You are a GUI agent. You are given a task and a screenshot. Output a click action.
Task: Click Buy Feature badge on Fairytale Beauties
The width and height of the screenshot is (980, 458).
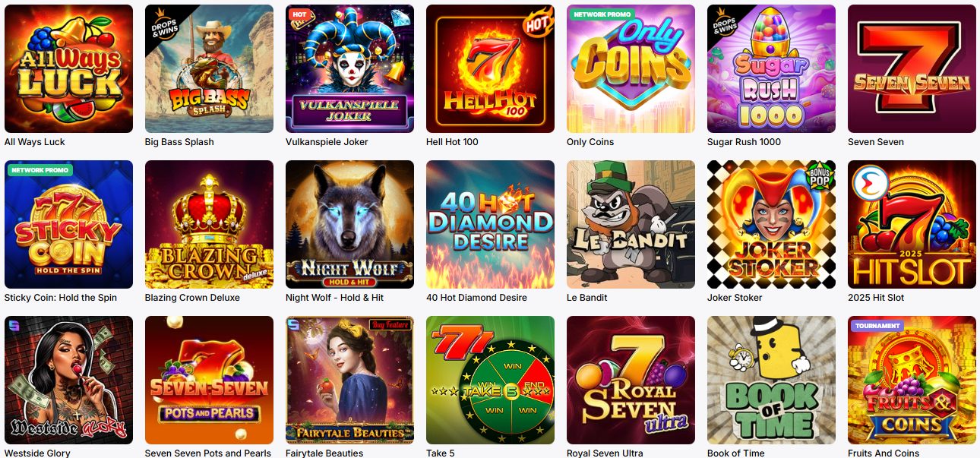click(390, 325)
